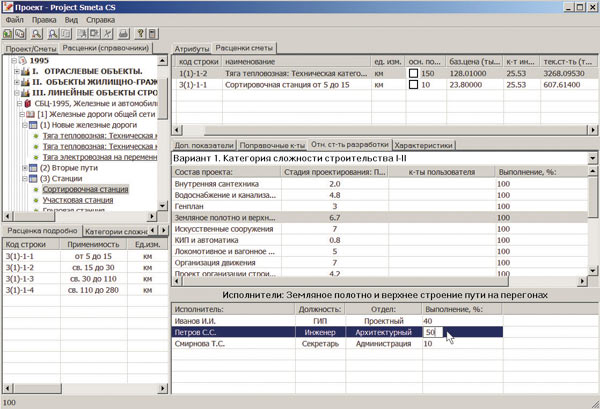Viewport: 600px width, 409px height.
Task: Click the table icon of (3) Станции
Action: (x=33, y=179)
